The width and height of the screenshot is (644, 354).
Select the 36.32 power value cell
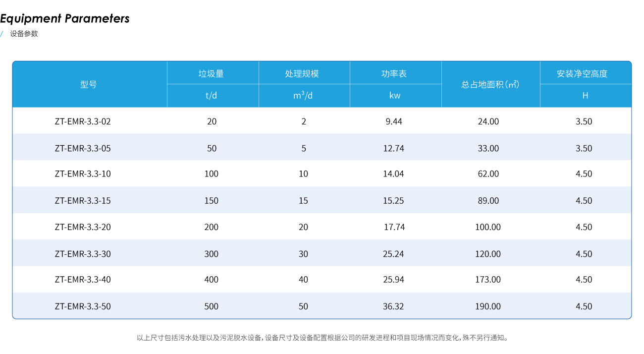[393, 306]
